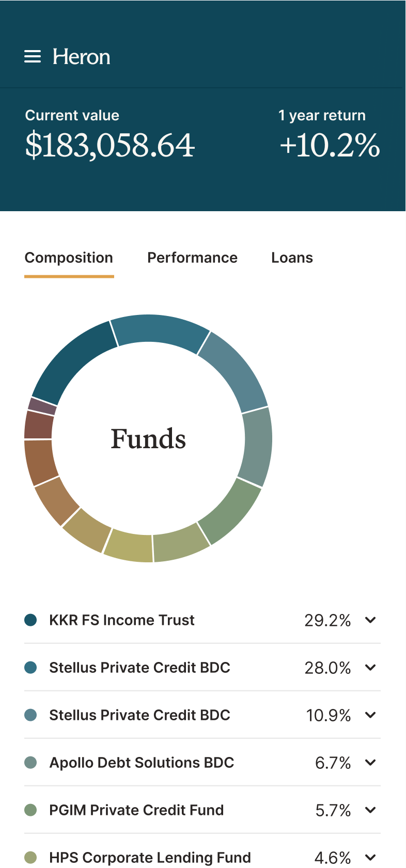Image resolution: width=406 pixels, height=868 pixels.
Task: Click PGIM Private Credit Fund color dot
Action: pos(30,810)
